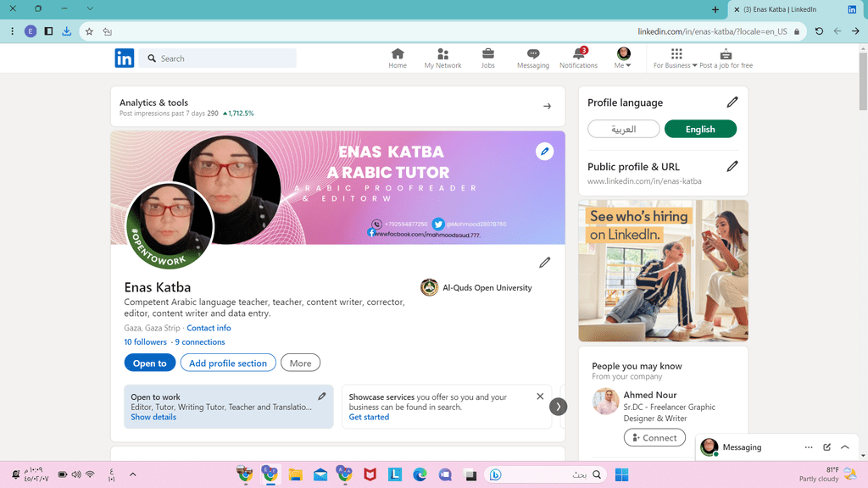Click Post a job for free
Viewport: 868px width, 488px height.
[x=726, y=58]
